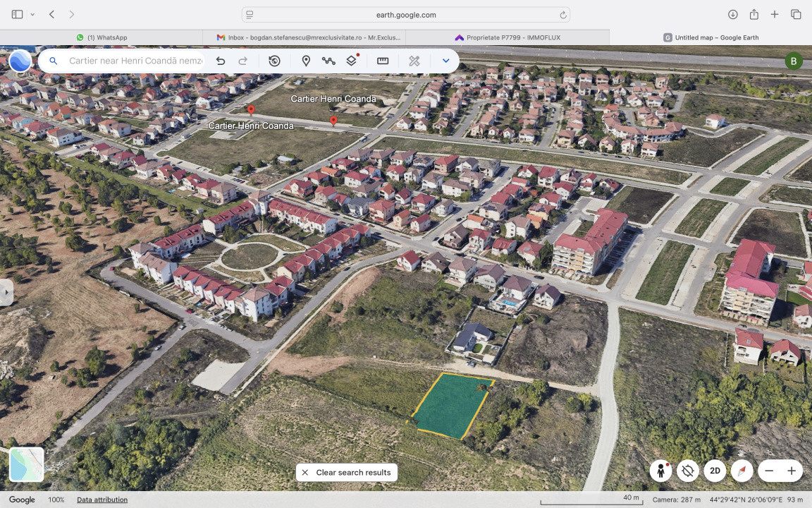Screen dimensions: 812x508
Task: Open historical imagery clock icon
Action: (x=274, y=61)
